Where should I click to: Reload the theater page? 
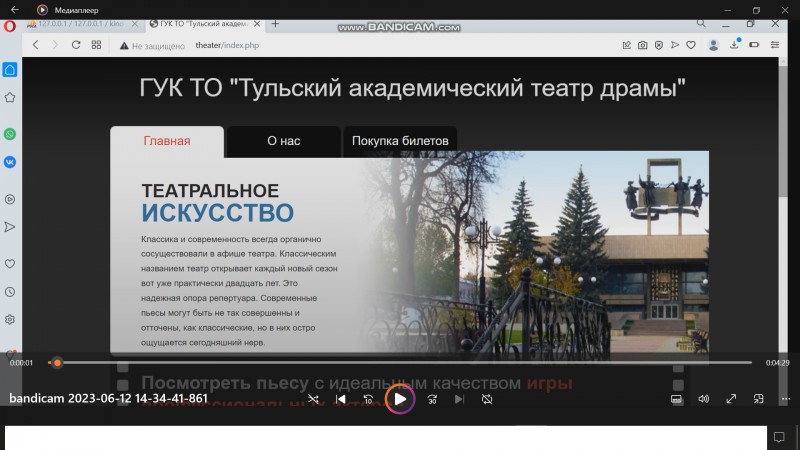(x=76, y=45)
